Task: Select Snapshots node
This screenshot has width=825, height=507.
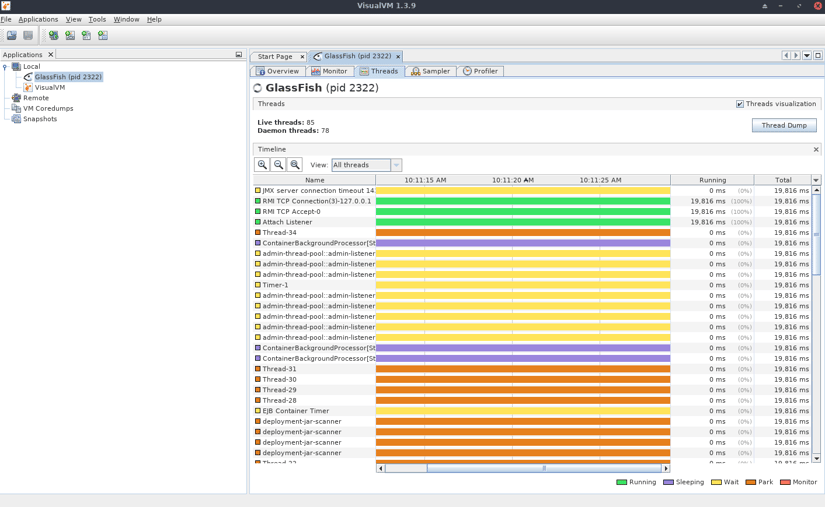Action: point(40,119)
